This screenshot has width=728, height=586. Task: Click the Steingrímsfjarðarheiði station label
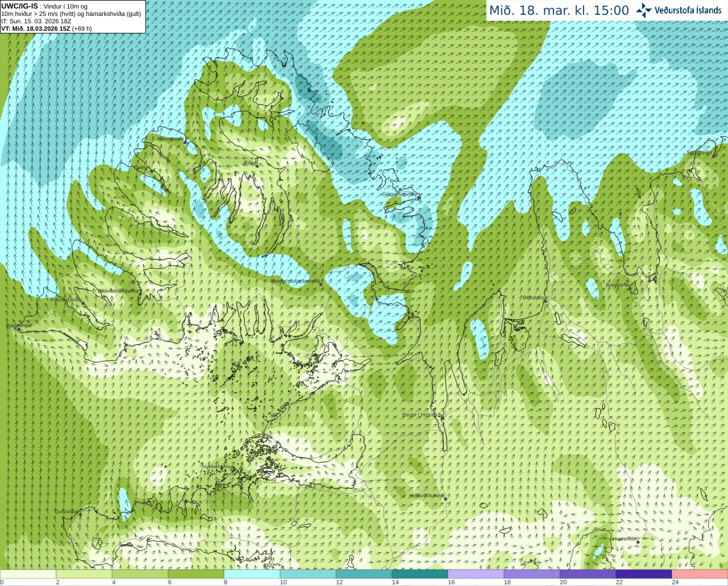[x=296, y=281]
